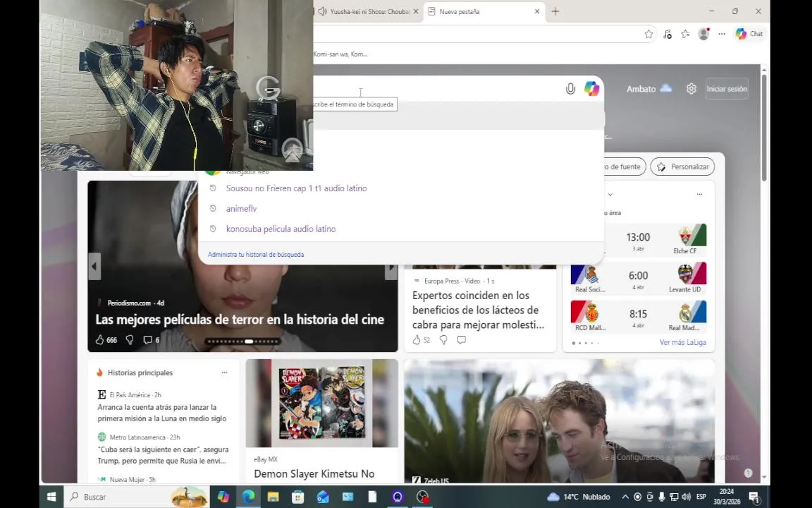812x508 pixels.
Task: Open Copilot from the search box
Action: click(x=591, y=89)
